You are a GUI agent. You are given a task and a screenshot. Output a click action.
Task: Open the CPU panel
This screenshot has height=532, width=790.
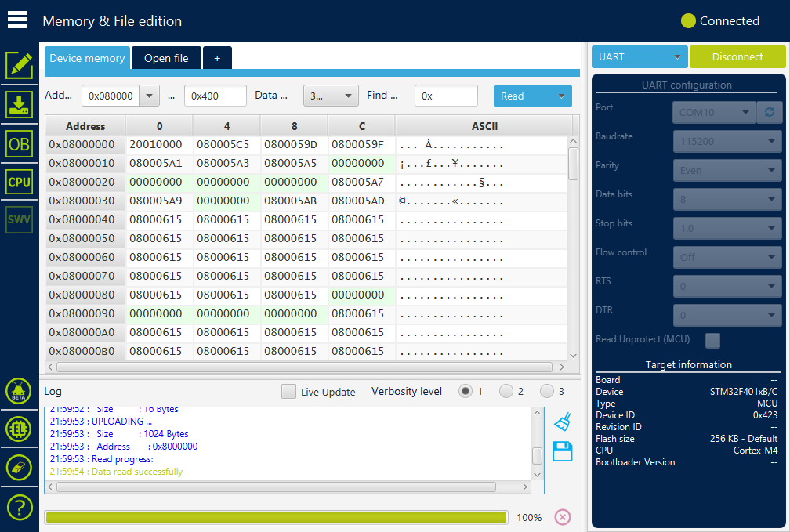click(19, 183)
